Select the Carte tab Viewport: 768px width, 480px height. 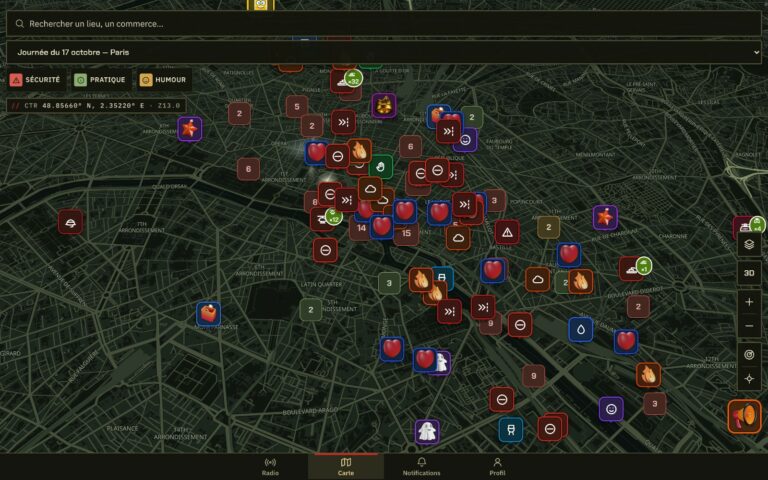click(x=346, y=467)
